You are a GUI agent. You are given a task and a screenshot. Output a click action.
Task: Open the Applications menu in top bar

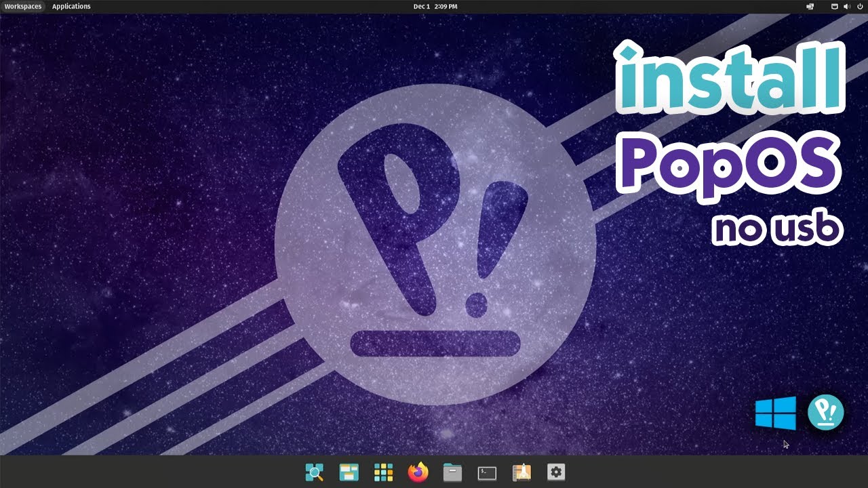[x=71, y=6]
